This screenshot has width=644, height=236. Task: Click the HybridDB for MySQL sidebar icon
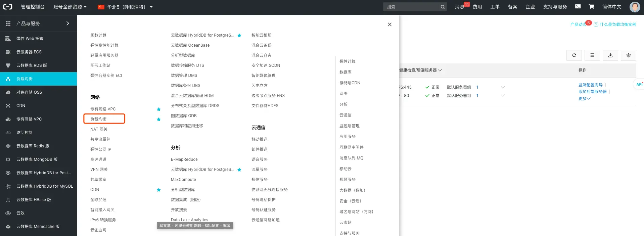pyautogui.click(x=8, y=186)
